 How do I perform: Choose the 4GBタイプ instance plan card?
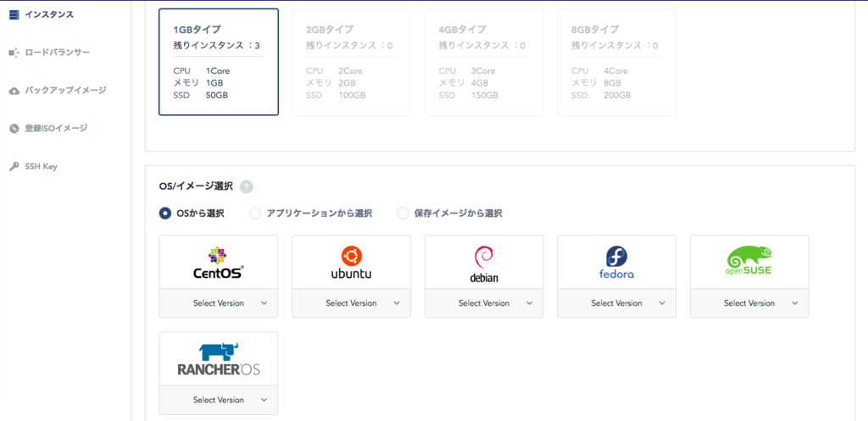point(484,62)
